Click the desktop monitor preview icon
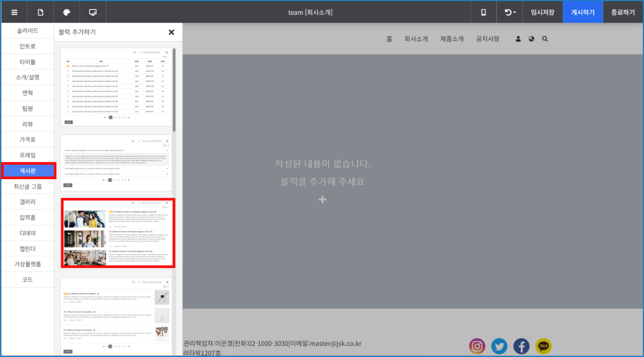644x357 pixels. tap(93, 12)
